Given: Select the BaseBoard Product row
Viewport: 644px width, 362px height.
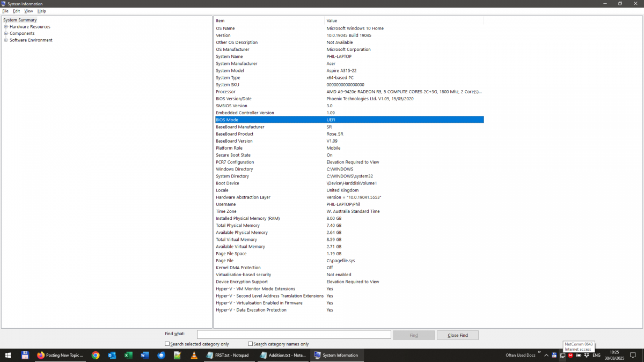Looking at the screenshot, I should coord(349,134).
